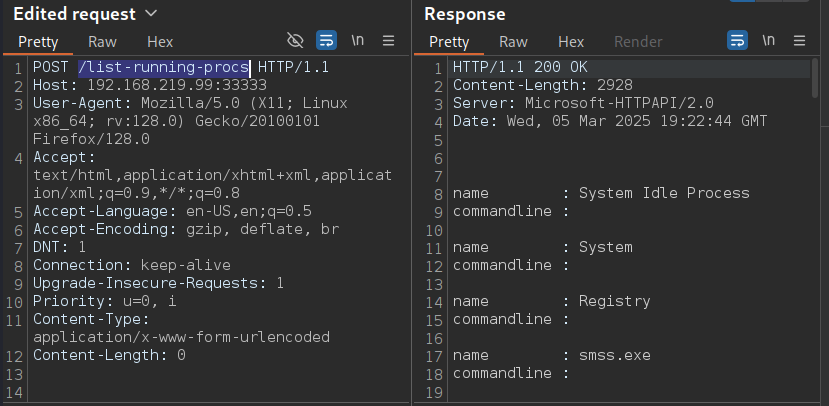Toggle word wrap icon in response panel

tap(737, 41)
